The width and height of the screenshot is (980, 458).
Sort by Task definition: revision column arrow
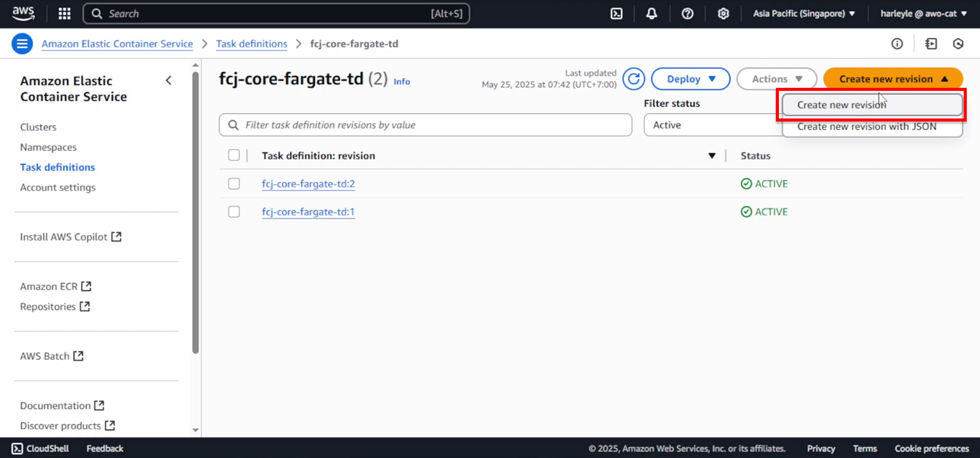click(x=712, y=156)
